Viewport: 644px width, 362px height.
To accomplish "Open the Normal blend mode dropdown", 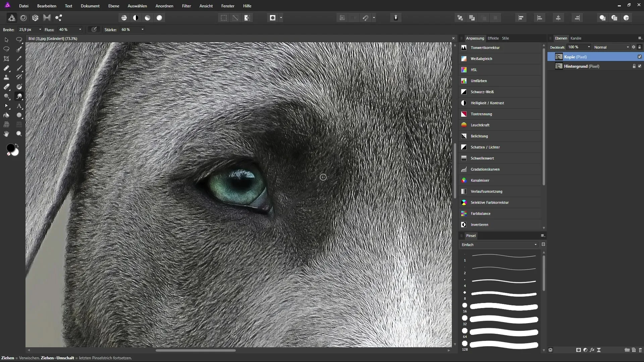I will pos(612,47).
